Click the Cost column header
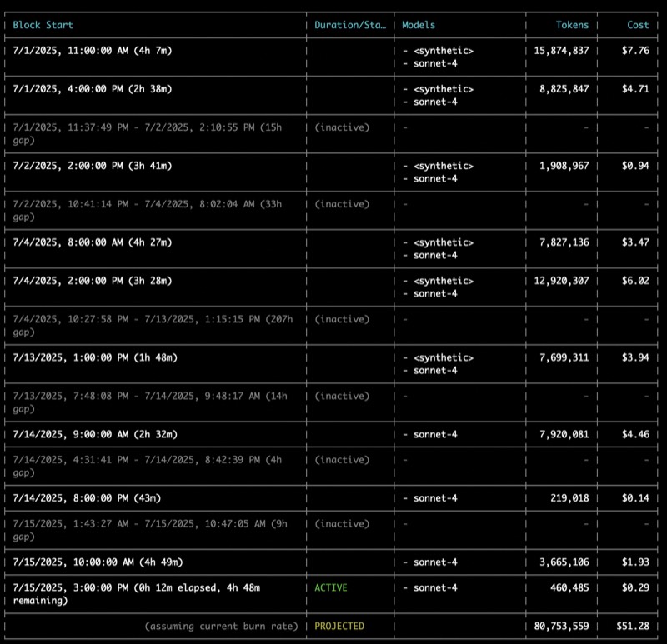Image resolution: width=667 pixels, height=644 pixels. (x=638, y=25)
